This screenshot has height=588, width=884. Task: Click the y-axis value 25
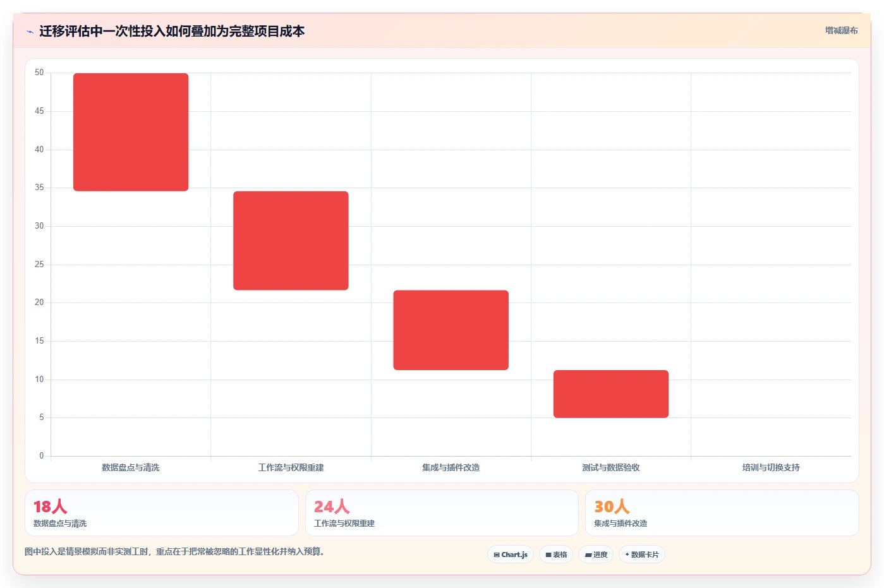point(39,264)
